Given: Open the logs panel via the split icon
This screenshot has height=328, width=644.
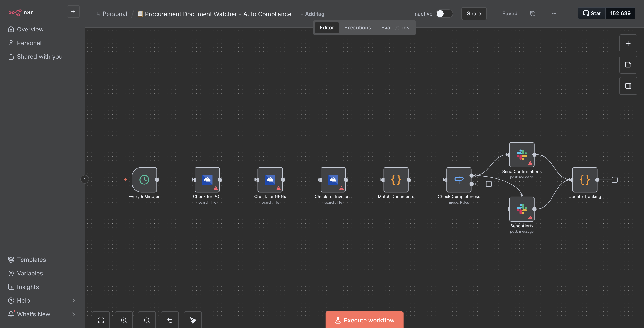Looking at the screenshot, I should tap(628, 86).
